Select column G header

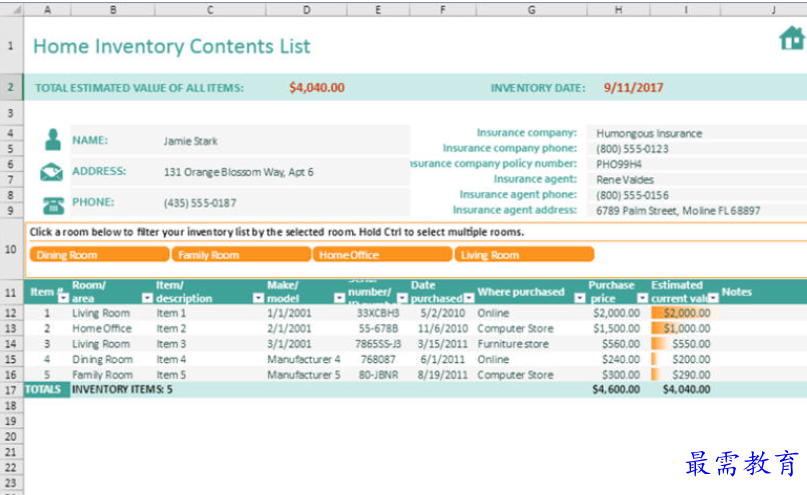[x=530, y=9]
